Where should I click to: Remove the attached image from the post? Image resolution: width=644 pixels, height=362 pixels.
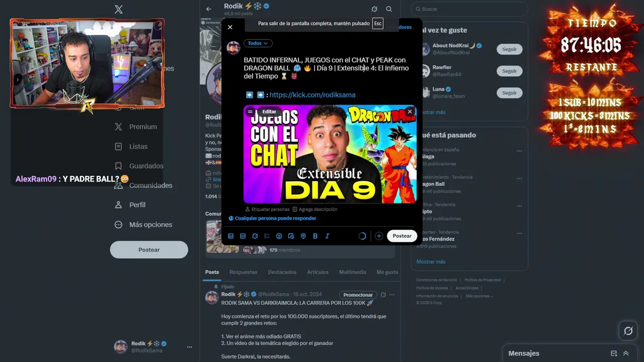(410, 112)
